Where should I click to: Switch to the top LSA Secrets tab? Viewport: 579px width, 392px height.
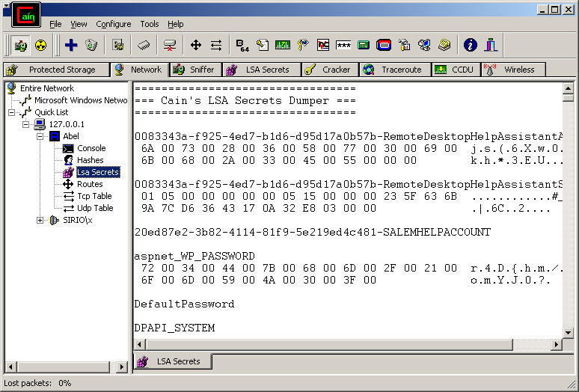261,70
